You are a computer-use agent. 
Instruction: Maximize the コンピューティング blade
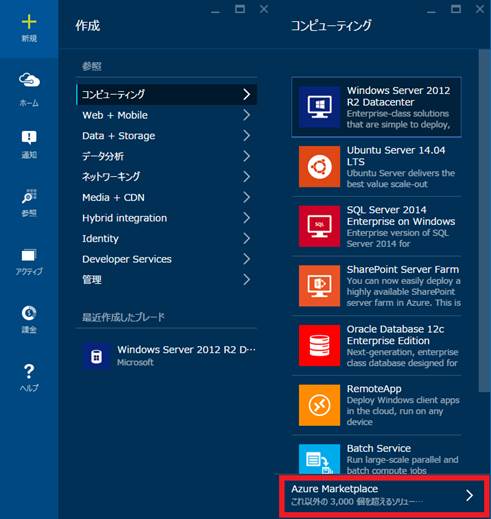pyautogui.click(x=456, y=9)
